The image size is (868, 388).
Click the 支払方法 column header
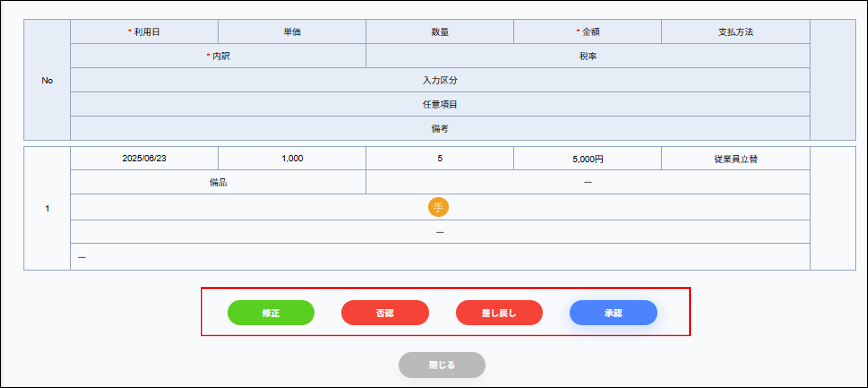tap(736, 32)
